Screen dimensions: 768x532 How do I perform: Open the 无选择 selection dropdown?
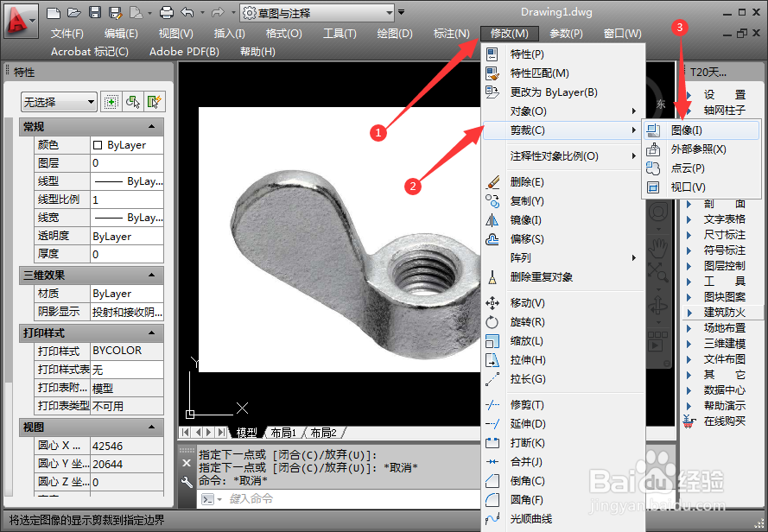59,102
